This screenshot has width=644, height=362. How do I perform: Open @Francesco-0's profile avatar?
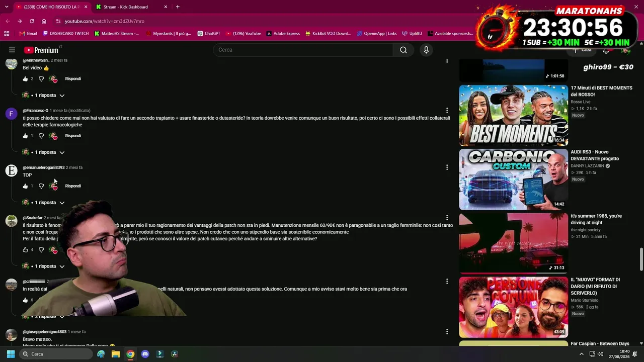click(11, 114)
